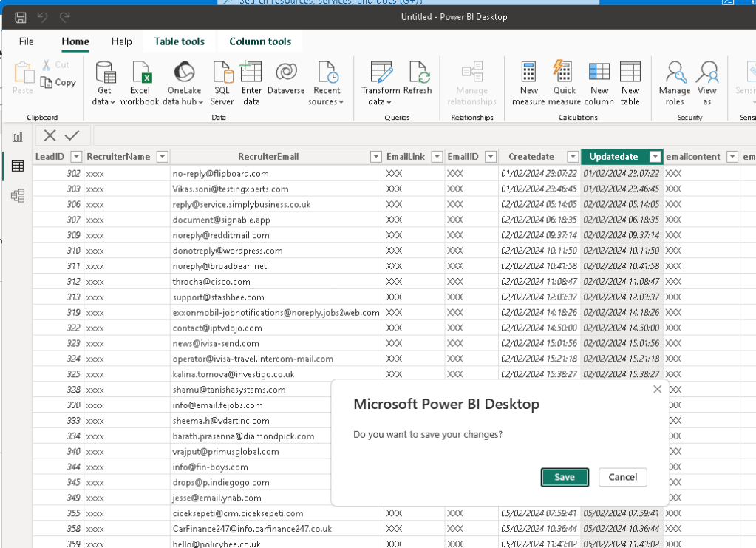The width and height of the screenshot is (756, 548).
Task: Open Manage roles dialog
Action: pos(675,83)
